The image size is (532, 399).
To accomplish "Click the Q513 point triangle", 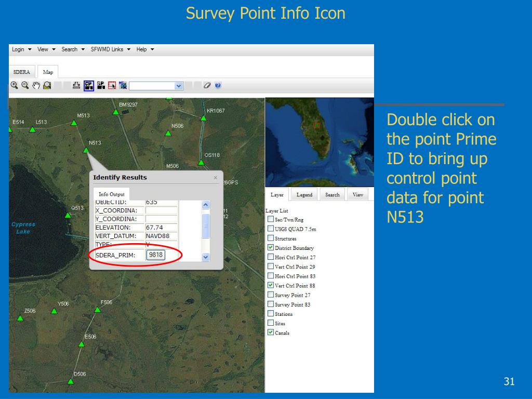I will coord(68,215).
